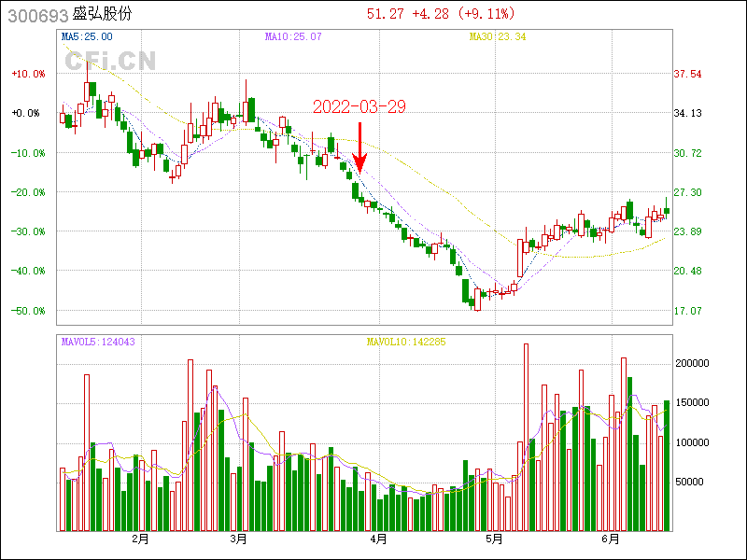The image size is (747, 560).
Task: Select the MAVOL5:124043 volume label
Action: [x=98, y=342]
